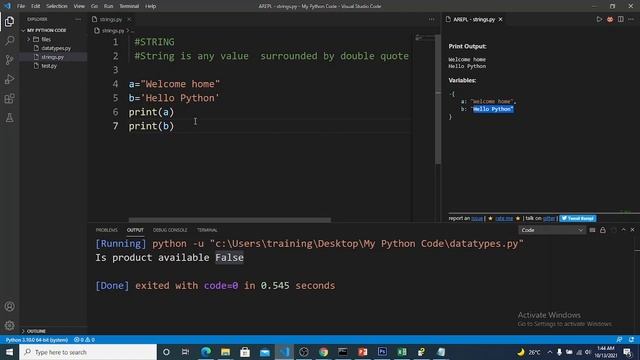Click the Explorer panel more actions ellipsis
The width and height of the screenshot is (640, 360).
pyautogui.click(x=78, y=19)
